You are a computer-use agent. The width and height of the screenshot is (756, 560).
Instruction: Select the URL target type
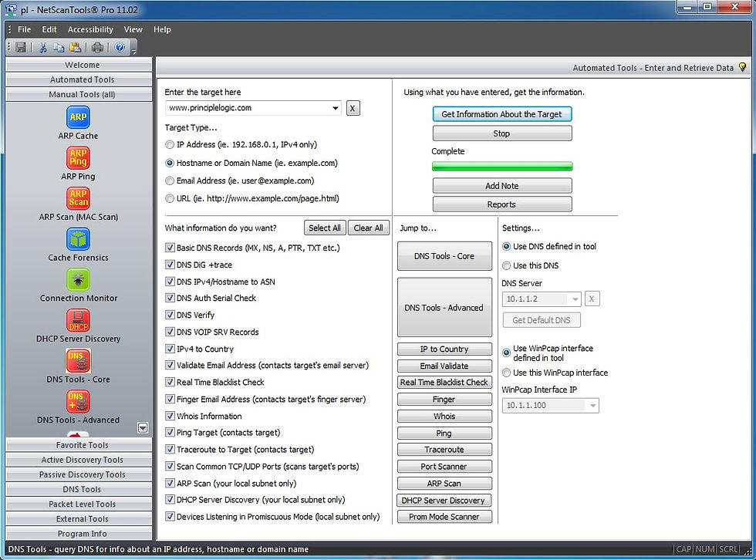click(170, 198)
